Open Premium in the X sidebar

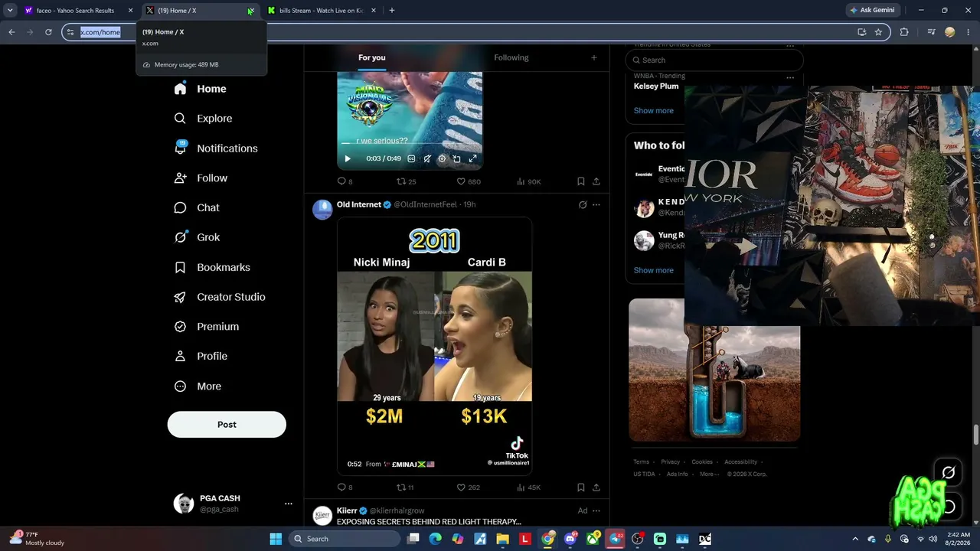click(x=207, y=327)
